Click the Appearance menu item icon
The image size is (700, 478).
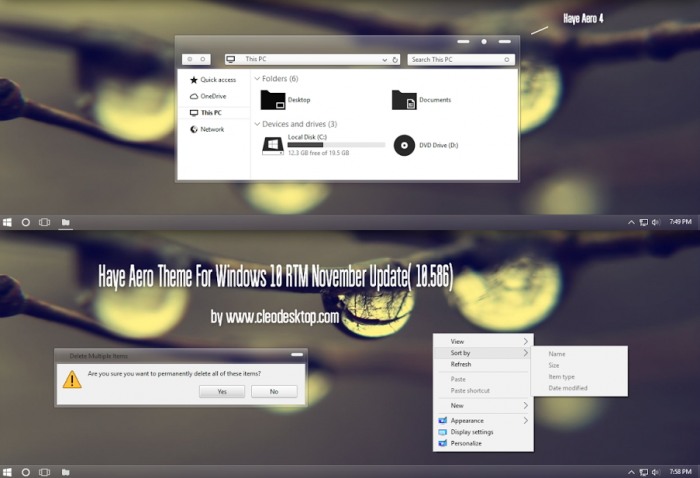pos(442,420)
